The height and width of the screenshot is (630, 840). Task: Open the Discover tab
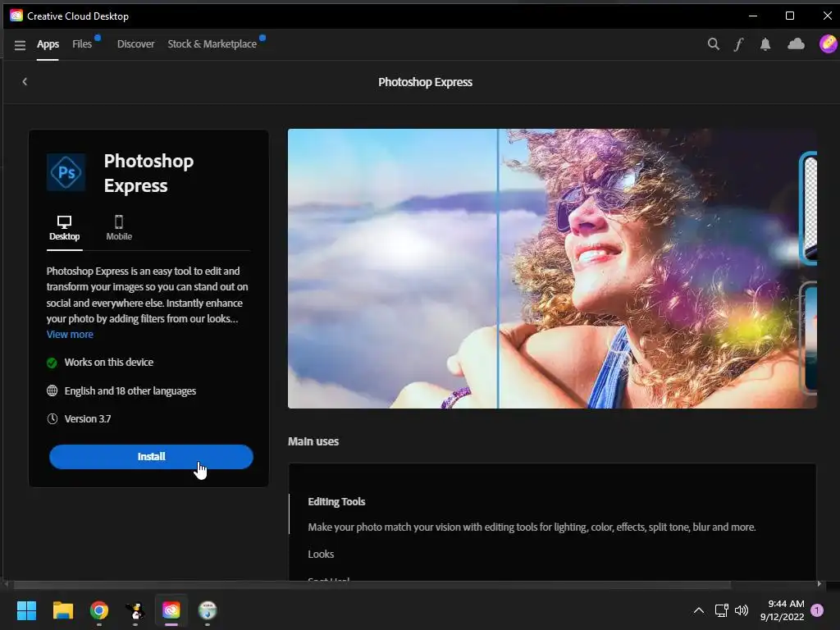pyautogui.click(x=135, y=44)
